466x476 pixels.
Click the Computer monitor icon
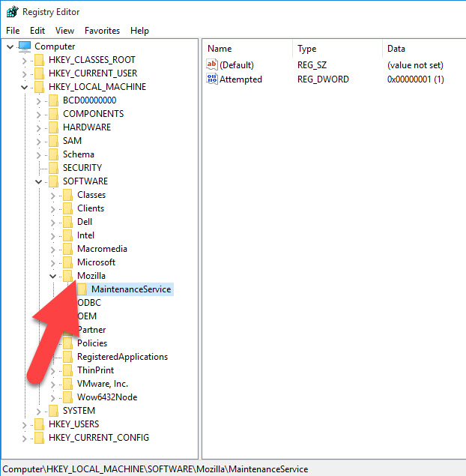pos(24,46)
